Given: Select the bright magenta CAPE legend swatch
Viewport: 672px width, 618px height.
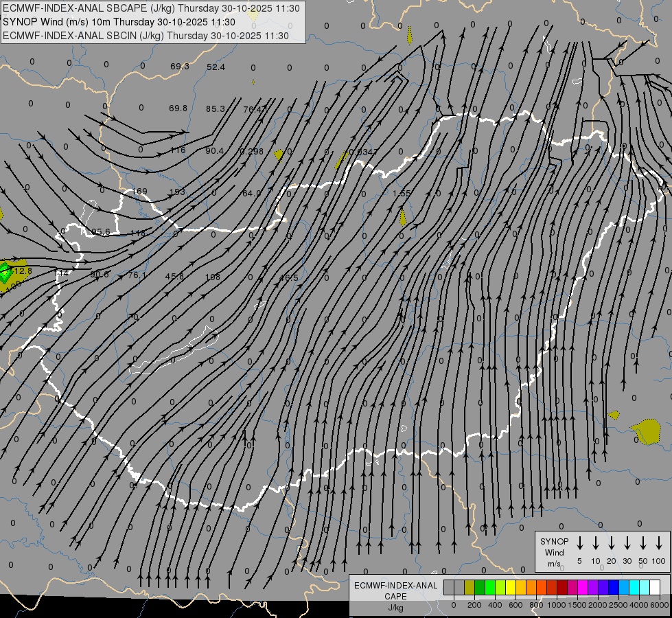Looking at the screenshot, I should pyautogui.click(x=583, y=588).
